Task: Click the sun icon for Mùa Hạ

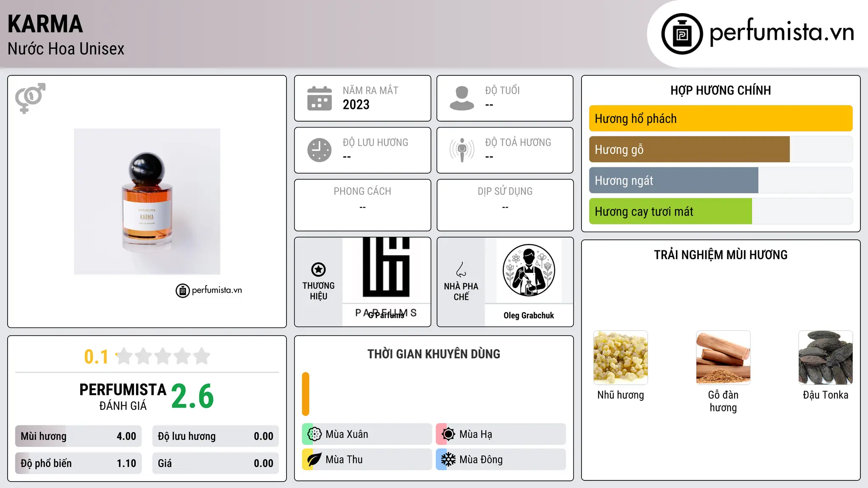Action: (x=448, y=434)
